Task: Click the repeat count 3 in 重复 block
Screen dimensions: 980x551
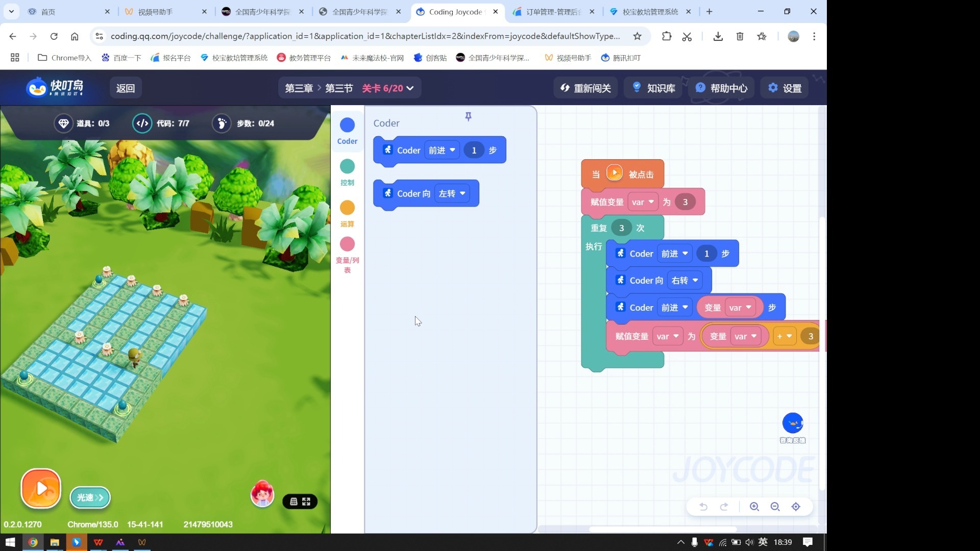Action: click(621, 228)
